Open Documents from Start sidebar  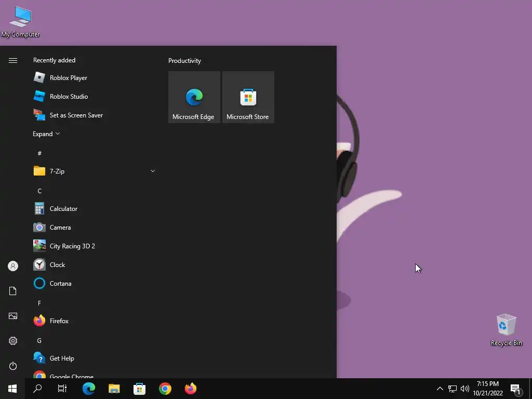click(13, 291)
